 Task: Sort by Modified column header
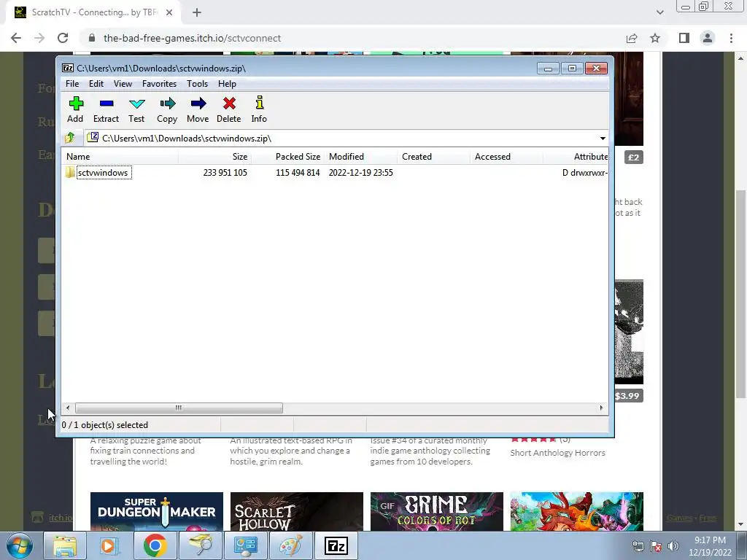click(x=360, y=157)
